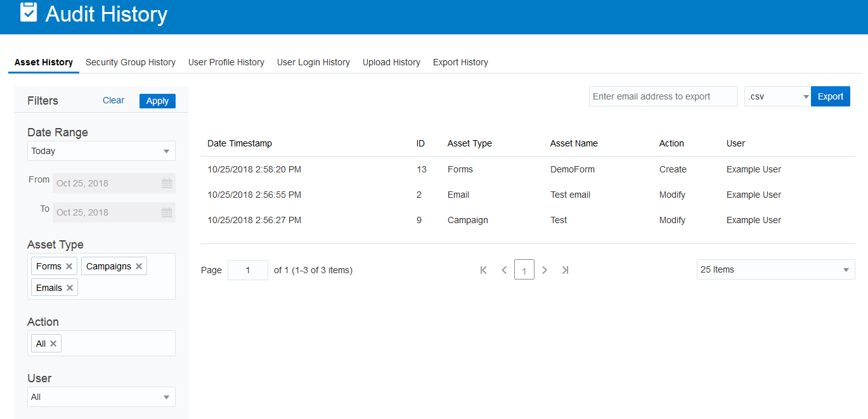Open the 25 Items per page dropdown
Screen dimensions: 868x419
[775, 269]
